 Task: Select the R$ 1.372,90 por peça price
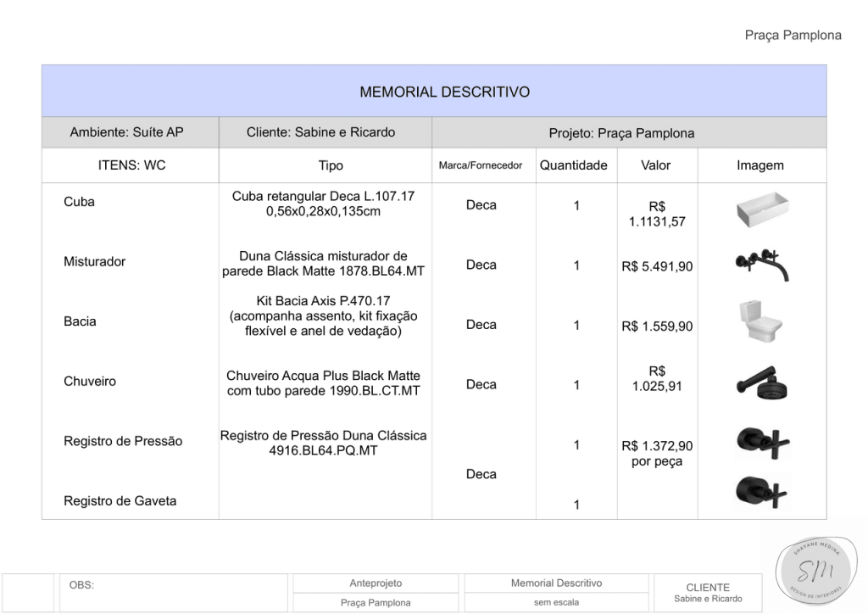point(657,454)
